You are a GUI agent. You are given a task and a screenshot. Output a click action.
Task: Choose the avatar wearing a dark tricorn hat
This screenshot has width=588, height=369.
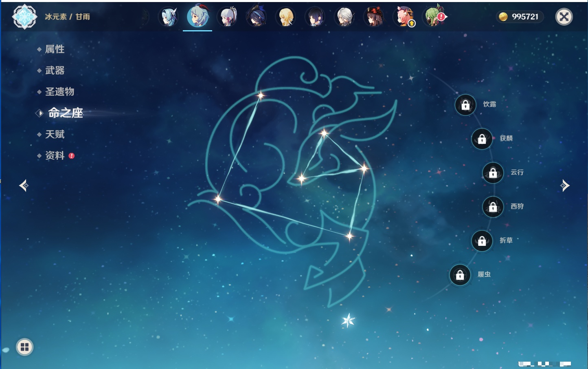click(x=257, y=17)
